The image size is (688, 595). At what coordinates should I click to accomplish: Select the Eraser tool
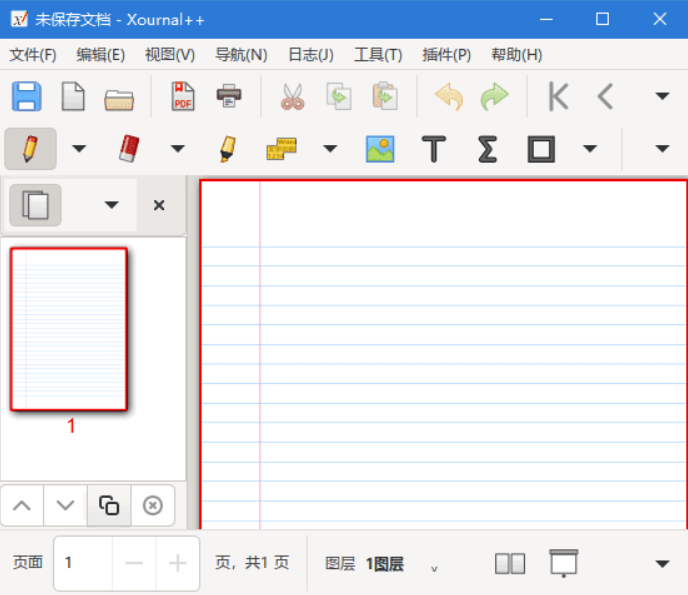click(129, 149)
